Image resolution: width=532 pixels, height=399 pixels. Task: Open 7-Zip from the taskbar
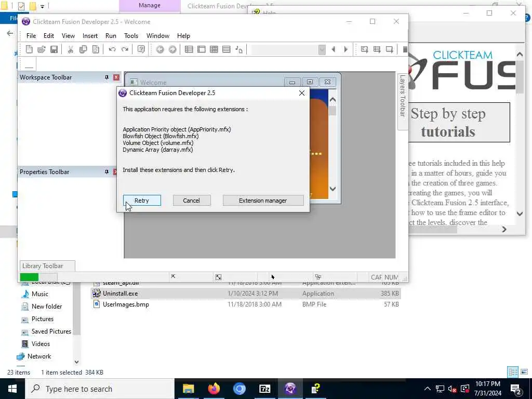tap(264, 389)
